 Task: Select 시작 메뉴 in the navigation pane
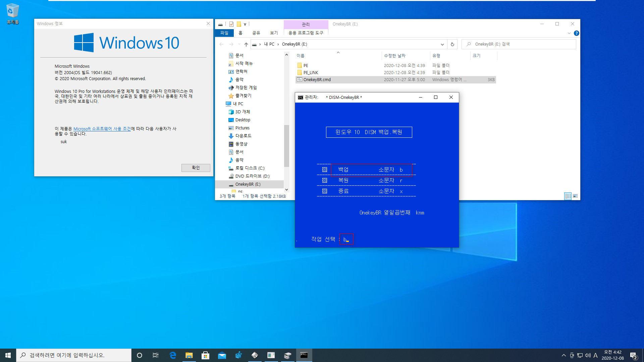[244, 63]
